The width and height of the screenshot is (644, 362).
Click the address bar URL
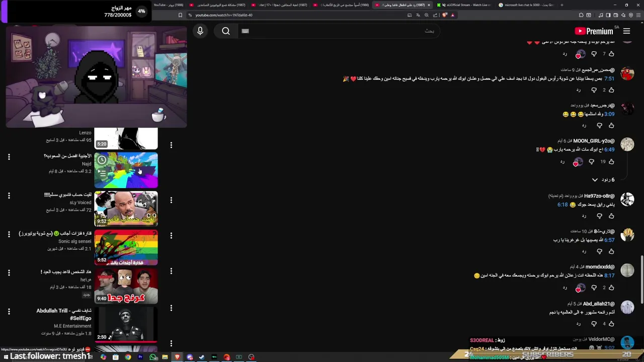coord(224,15)
